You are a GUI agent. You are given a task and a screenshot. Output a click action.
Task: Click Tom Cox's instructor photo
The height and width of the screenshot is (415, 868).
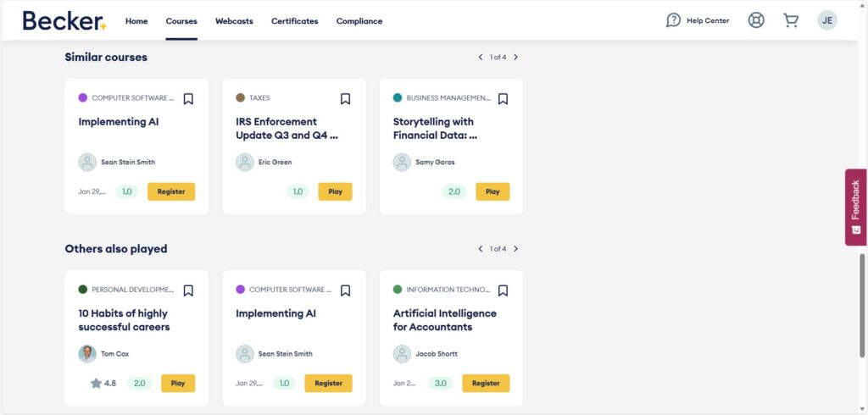click(87, 354)
